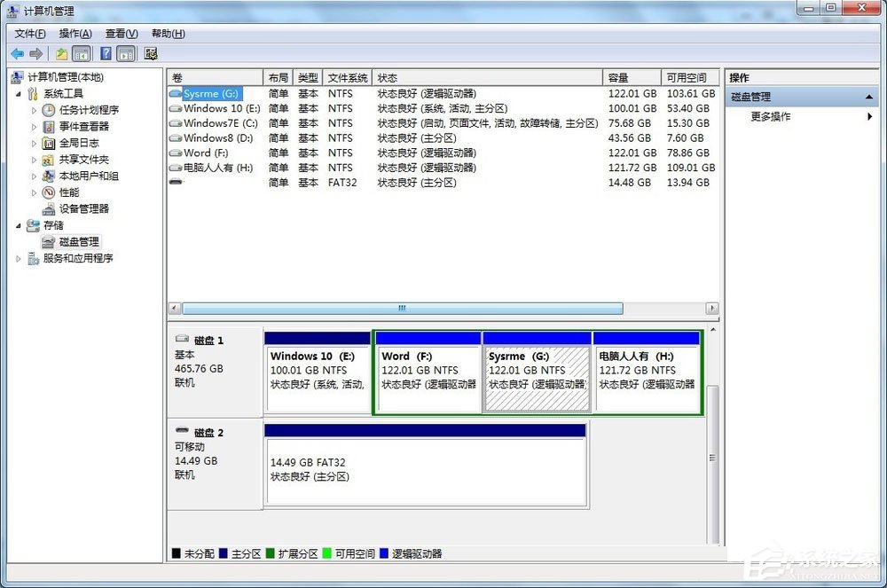Open the help icon on the toolbar
887x588 pixels.
tap(105, 53)
